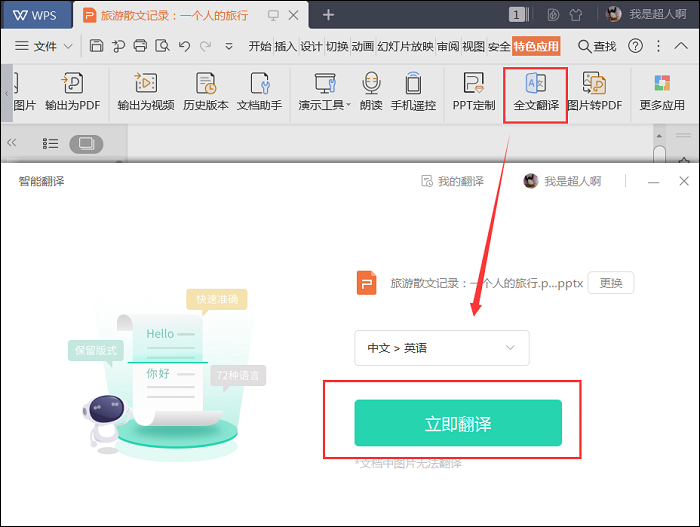Switch to the 特色应用 ribbon tab
This screenshot has height=527, width=700.
(x=537, y=46)
